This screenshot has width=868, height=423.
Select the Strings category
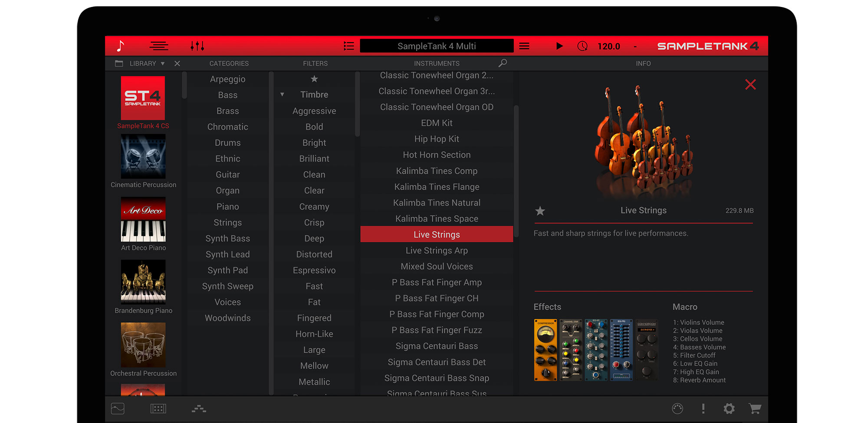pos(227,223)
